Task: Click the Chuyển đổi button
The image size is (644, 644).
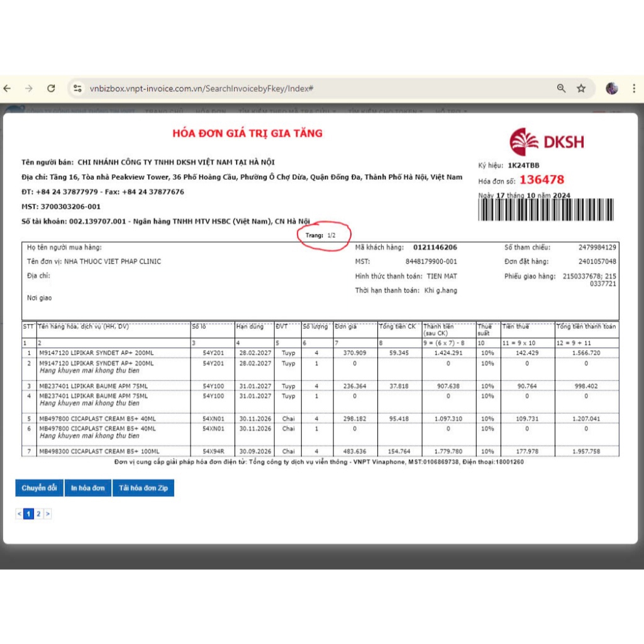Action: (x=39, y=488)
